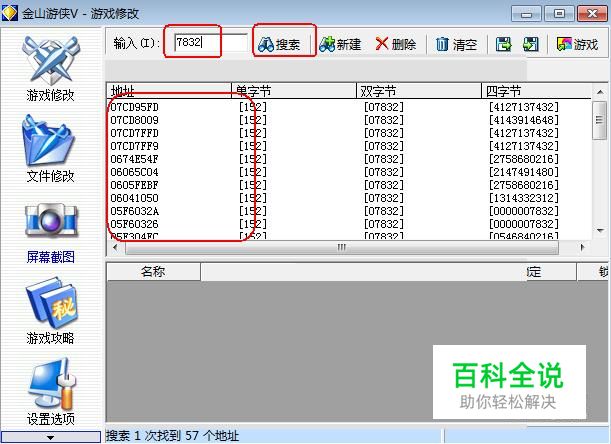Click the first save/export disk icon

click(503, 44)
